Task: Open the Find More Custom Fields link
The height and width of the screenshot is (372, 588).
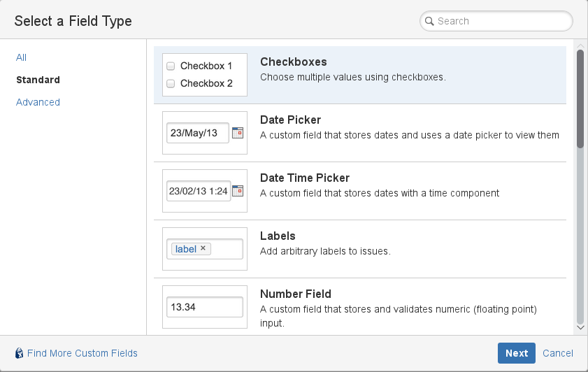Action: coord(82,353)
